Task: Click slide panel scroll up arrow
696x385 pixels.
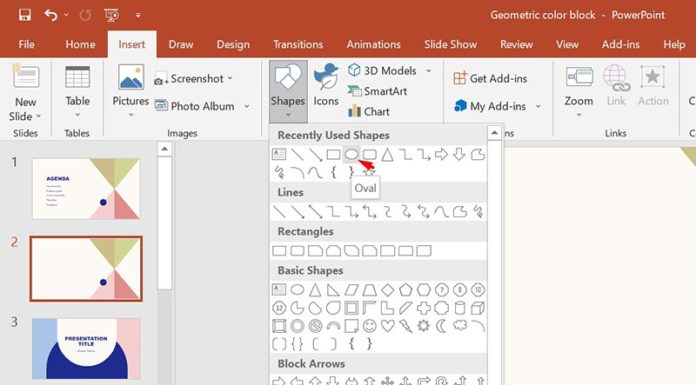Action: (164, 149)
